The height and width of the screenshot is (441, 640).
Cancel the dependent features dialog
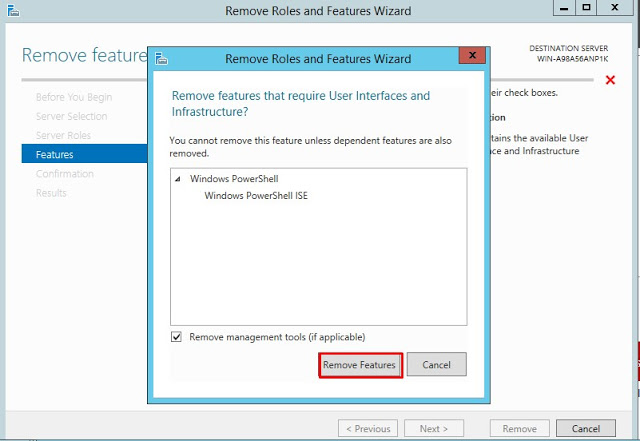click(x=436, y=365)
